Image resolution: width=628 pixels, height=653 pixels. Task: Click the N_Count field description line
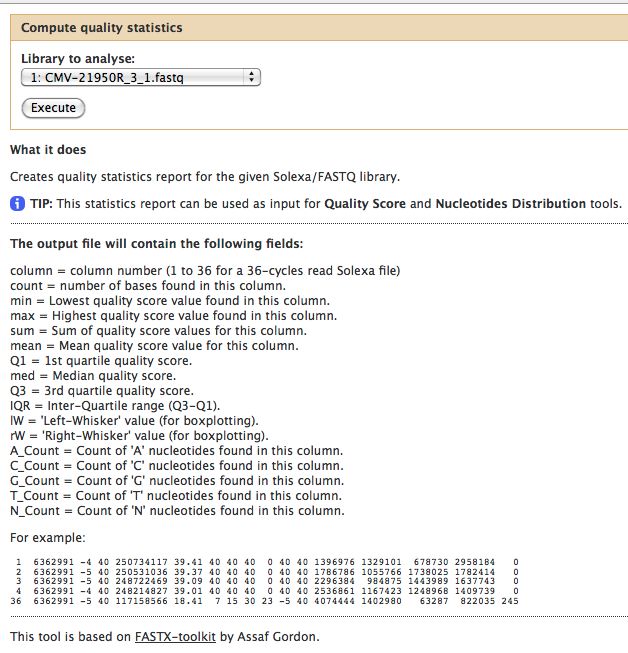(x=176, y=511)
